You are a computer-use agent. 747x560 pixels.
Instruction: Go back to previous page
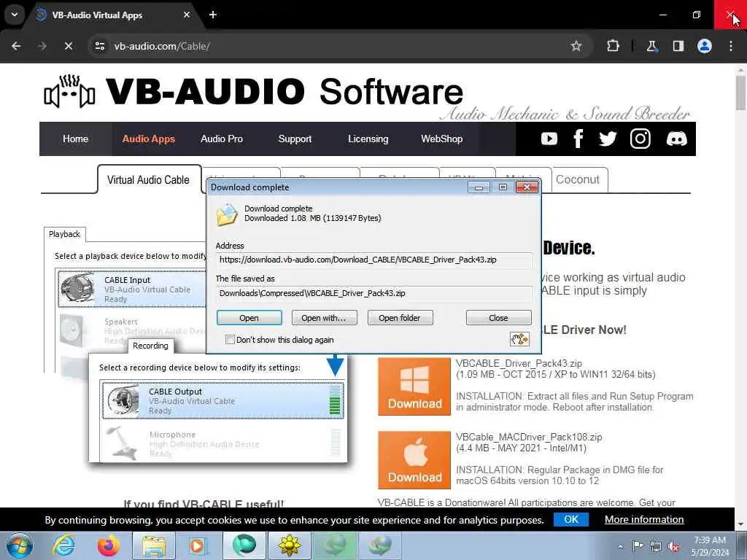pyautogui.click(x=16, y=46)
